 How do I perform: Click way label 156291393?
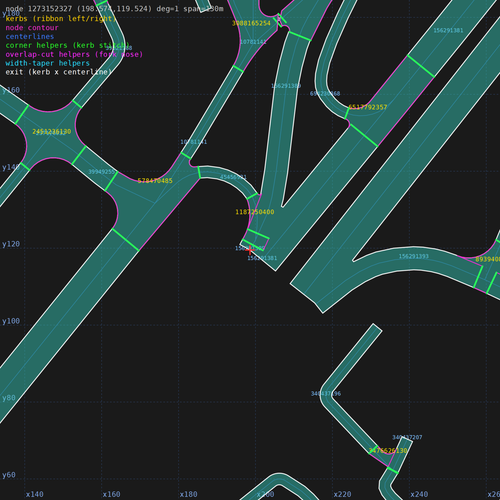[x=414, y=256]
